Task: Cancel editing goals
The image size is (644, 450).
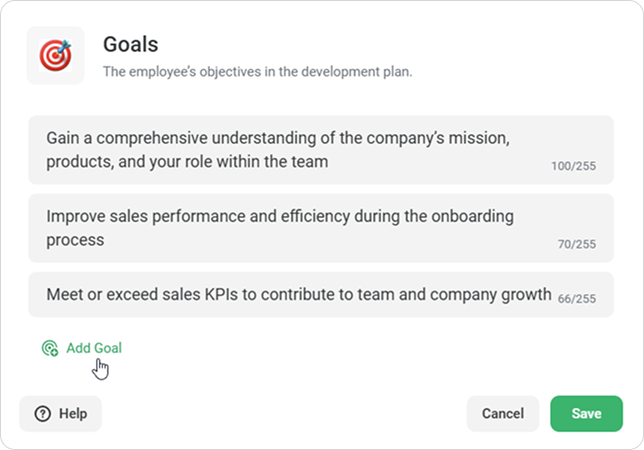Action: pyautogui.click(x=503, y=414)
